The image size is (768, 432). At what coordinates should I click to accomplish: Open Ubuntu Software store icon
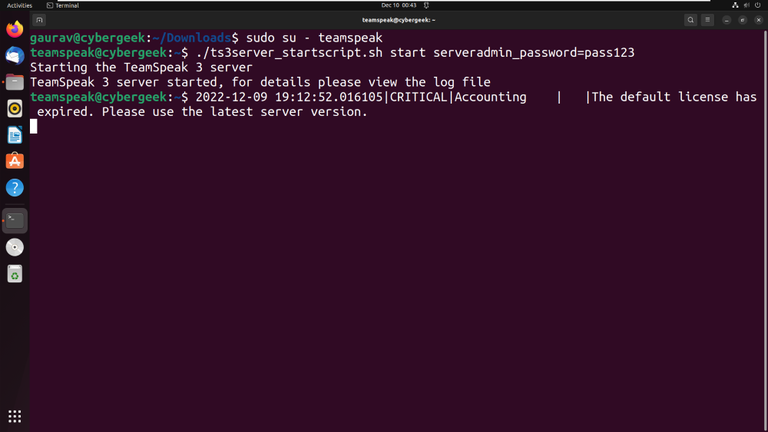click(14, 161)
